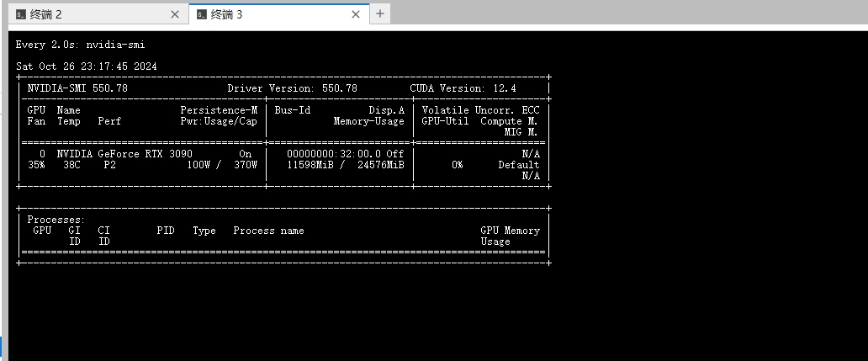The width and height of the screenshot is (868, 361).
Task: Close the 终端 2 tab
Action: [x=175, y=14]
